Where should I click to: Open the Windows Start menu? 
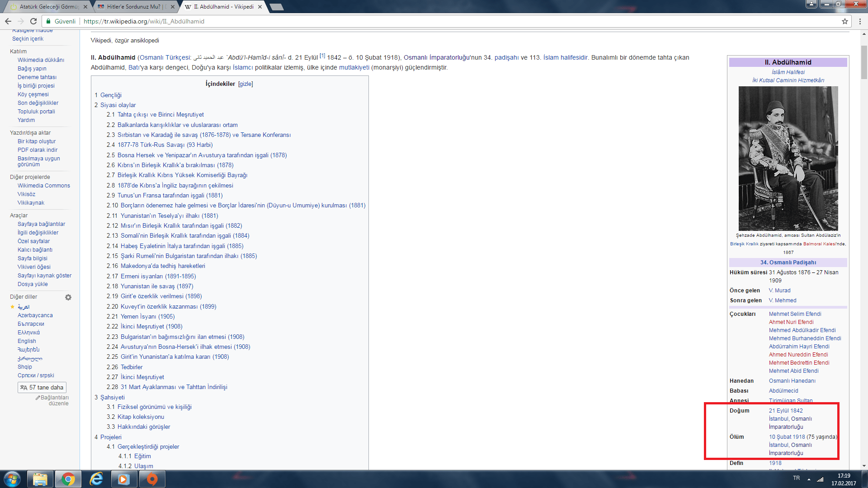(x=12, y=479)
